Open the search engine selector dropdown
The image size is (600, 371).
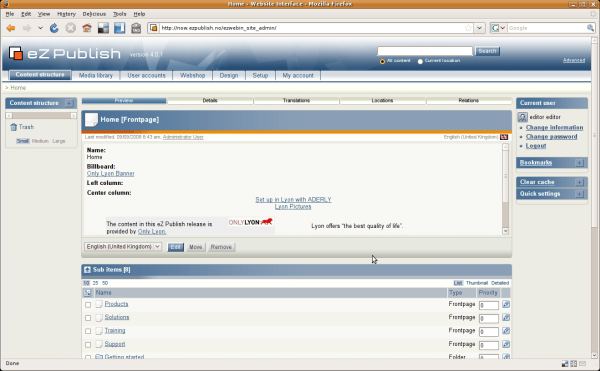pyautogui.click(x=498, y=28)
